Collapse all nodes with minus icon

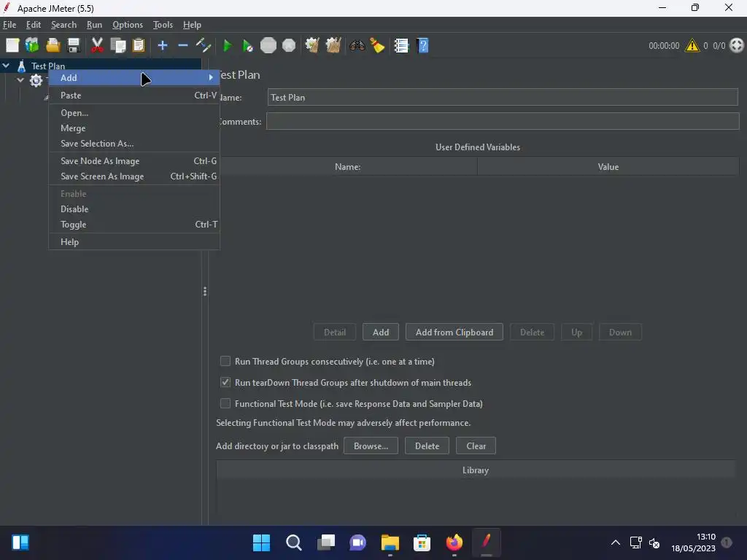tap(183, 46)
